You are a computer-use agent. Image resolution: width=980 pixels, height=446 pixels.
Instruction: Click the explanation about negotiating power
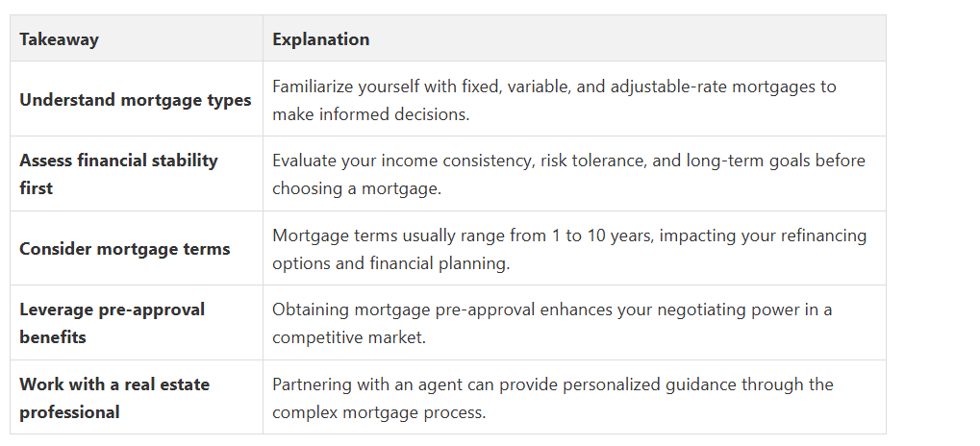552,323
